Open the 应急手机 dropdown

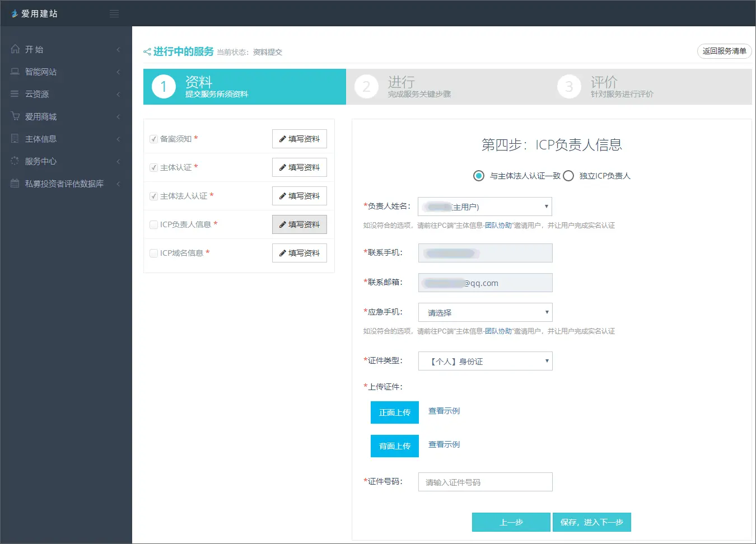[x=485, y=312]
